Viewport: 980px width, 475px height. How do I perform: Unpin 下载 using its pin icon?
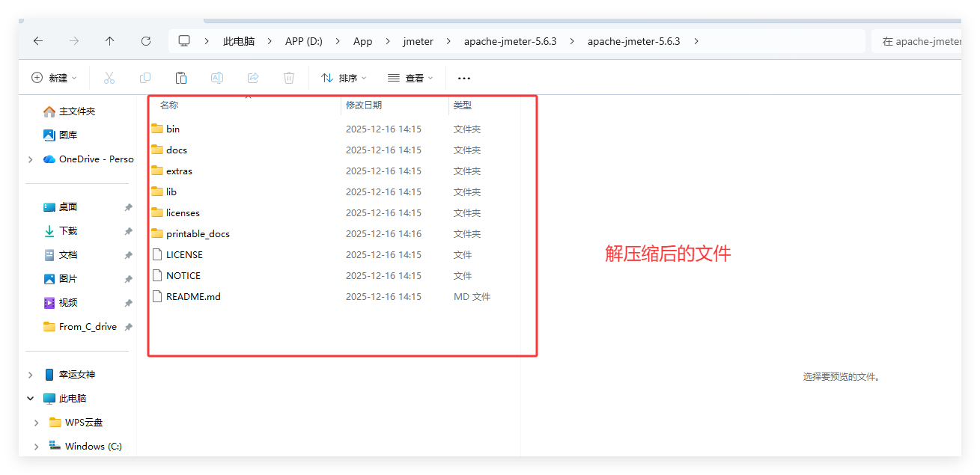pyautogui.click(x=128, y=231)
